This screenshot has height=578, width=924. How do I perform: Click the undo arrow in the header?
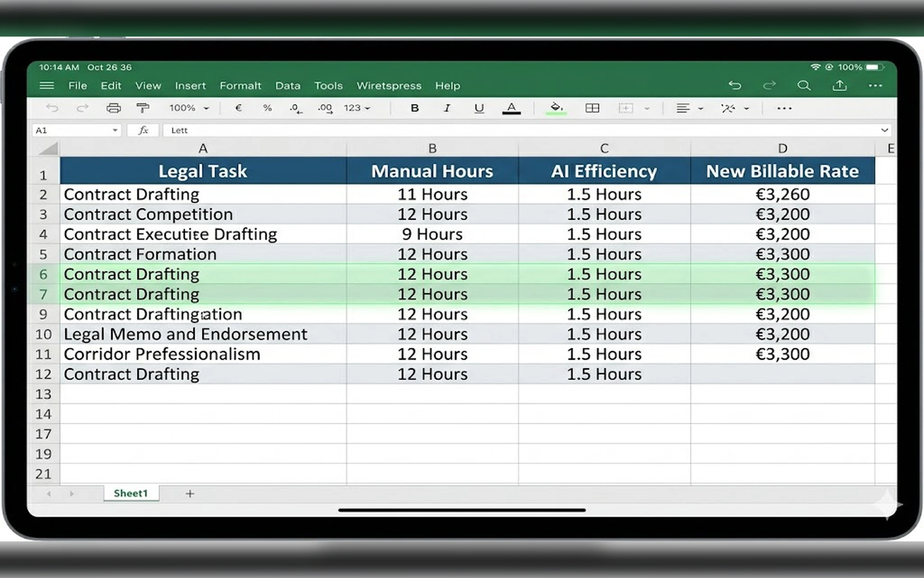tap(735, 85)
